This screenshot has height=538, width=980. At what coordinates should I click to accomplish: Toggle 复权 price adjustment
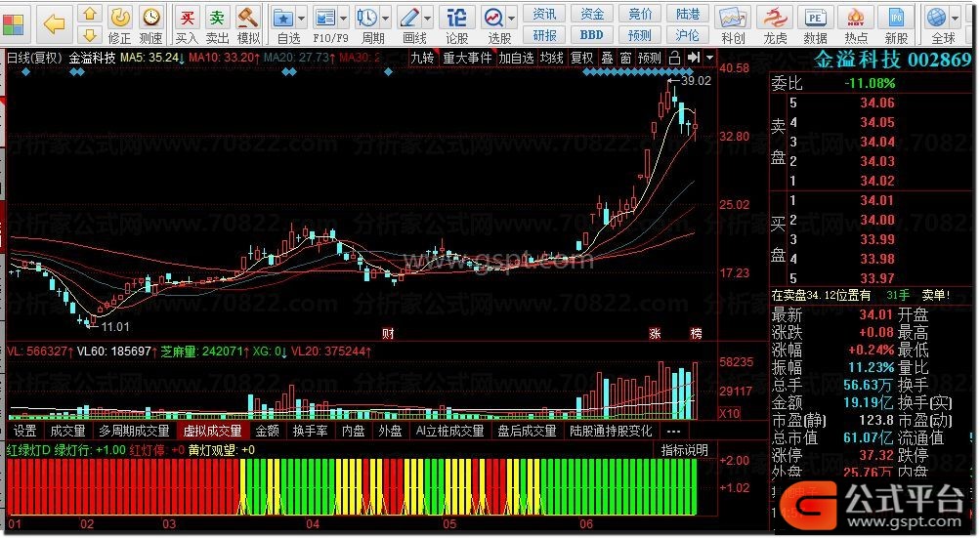pos(582,59)
